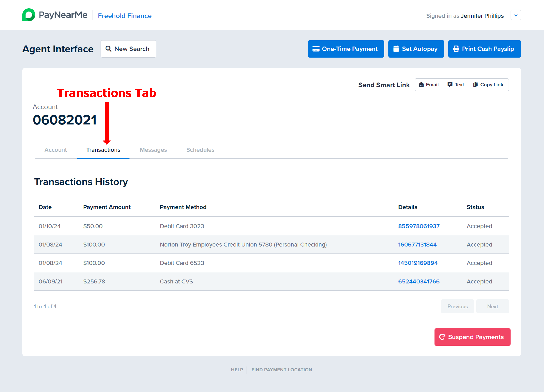
Task: Click the Freehold Finance link
Action: pyautogui.click(x=125, y=16)
